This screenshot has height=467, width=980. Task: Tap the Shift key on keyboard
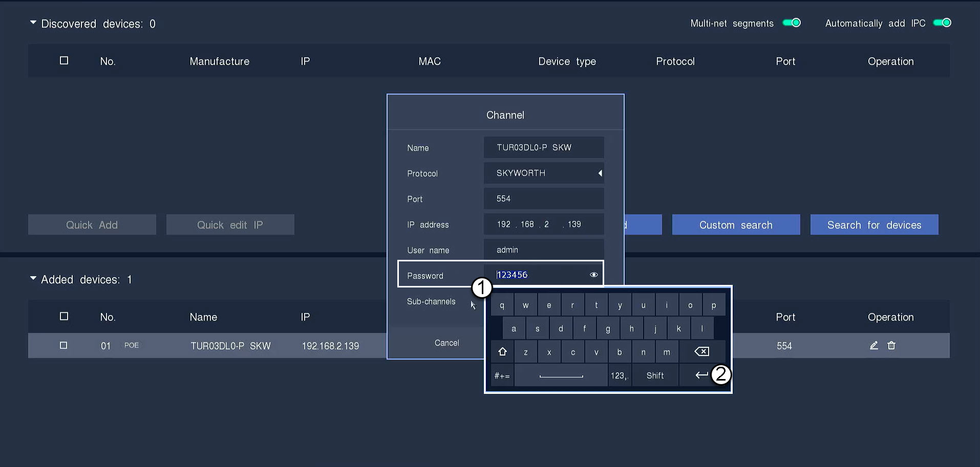pos(655,375)
